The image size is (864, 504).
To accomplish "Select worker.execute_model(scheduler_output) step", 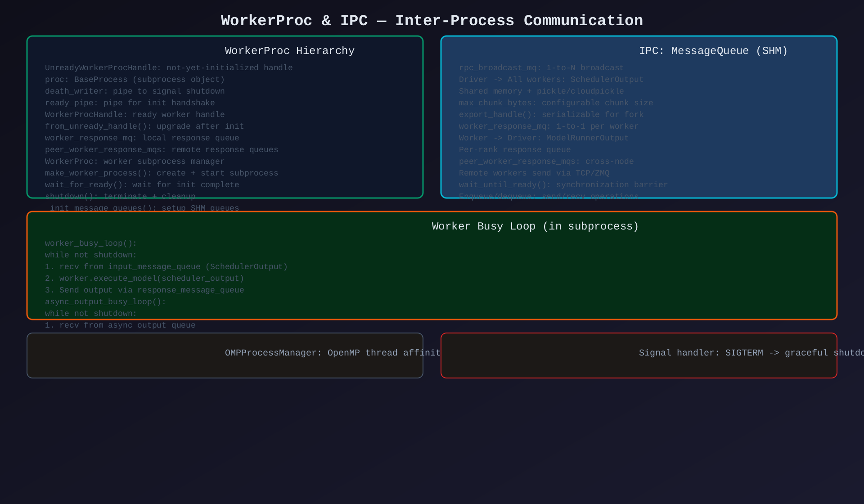I will pyautogui.click(x=144, y=279).
